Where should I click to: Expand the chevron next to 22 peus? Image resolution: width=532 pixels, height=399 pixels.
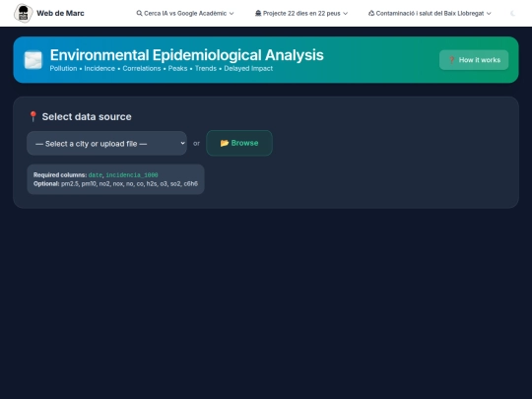[346, 14]
